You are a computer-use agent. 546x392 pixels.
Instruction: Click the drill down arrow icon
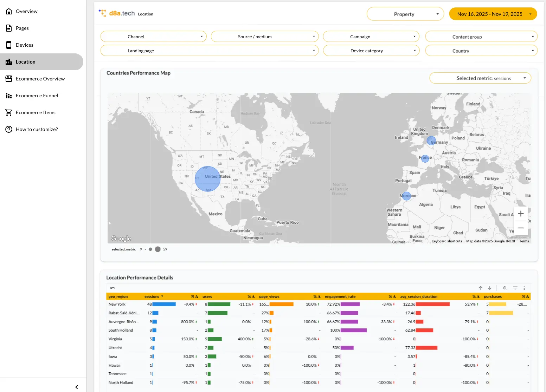(490, 288)
